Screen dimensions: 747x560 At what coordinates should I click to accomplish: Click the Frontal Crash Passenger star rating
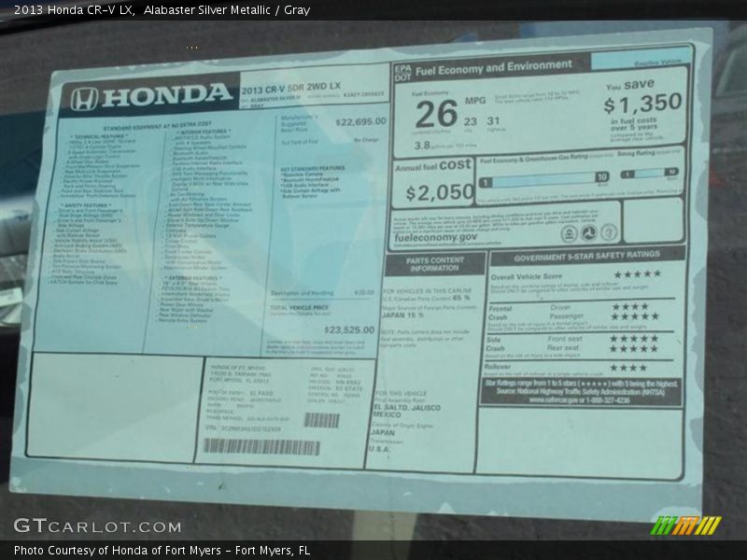635,316
